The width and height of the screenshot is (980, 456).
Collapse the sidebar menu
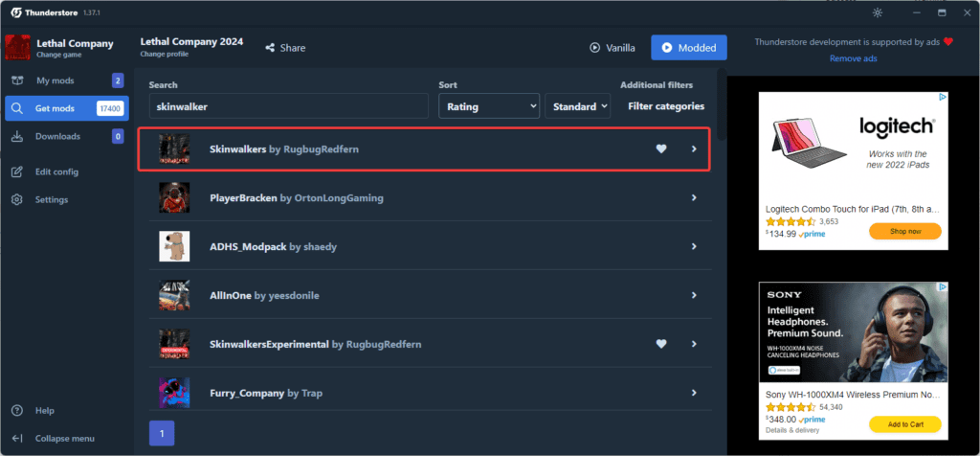[64, 439]
